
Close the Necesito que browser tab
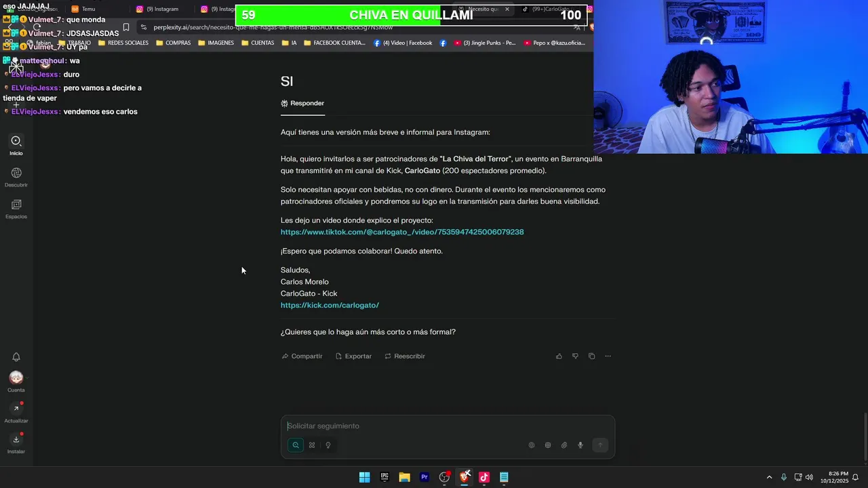(x=507, y=9)
